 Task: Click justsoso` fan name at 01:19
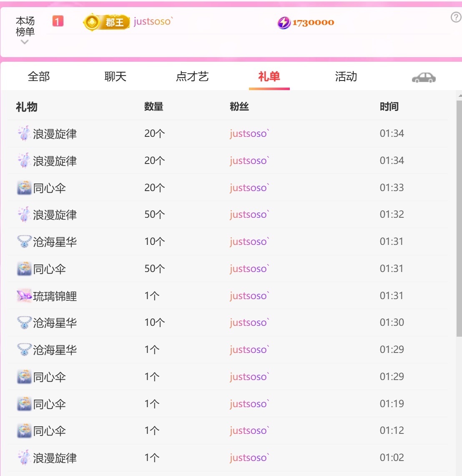coord(249,404)
